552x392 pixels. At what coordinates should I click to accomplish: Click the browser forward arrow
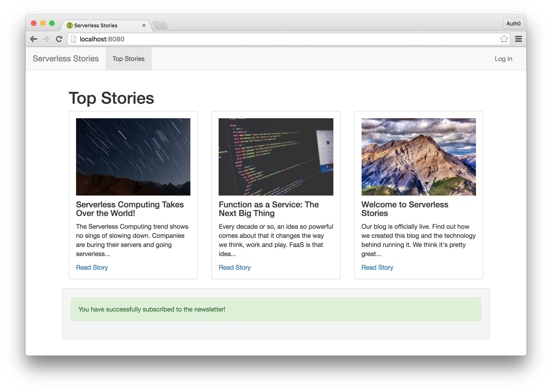pyautogui.click(x=46, y=39)
